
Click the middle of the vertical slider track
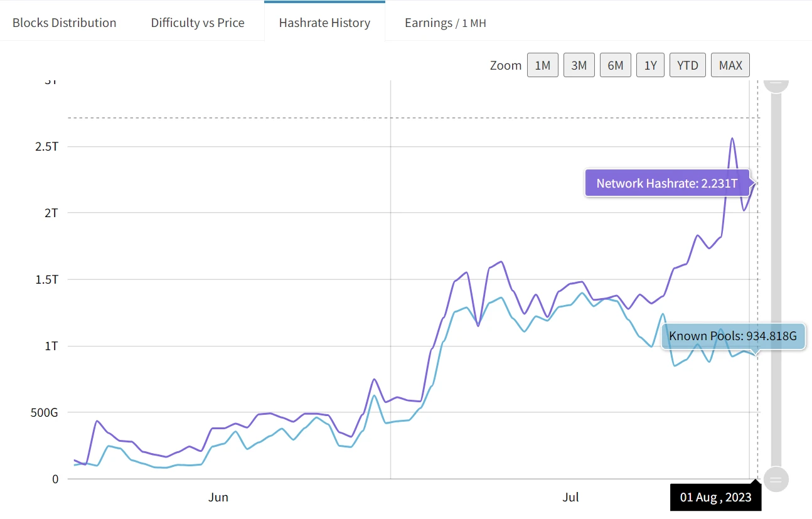[776, 282]
